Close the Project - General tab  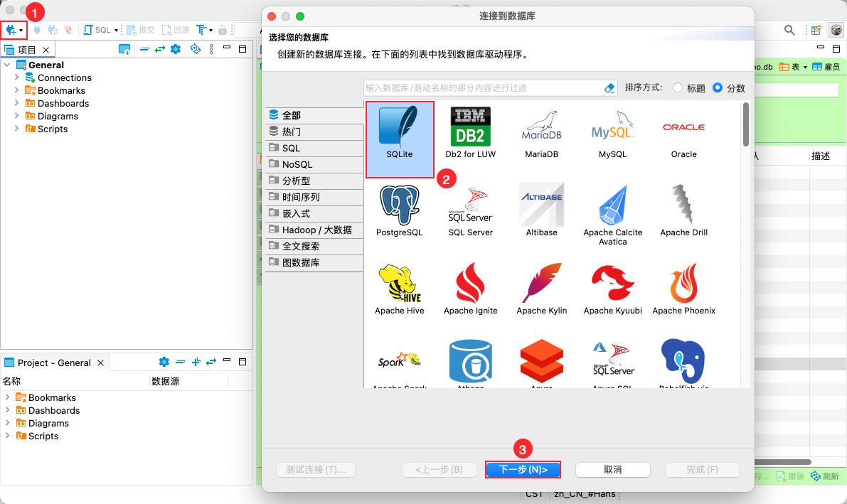(100, 363)
